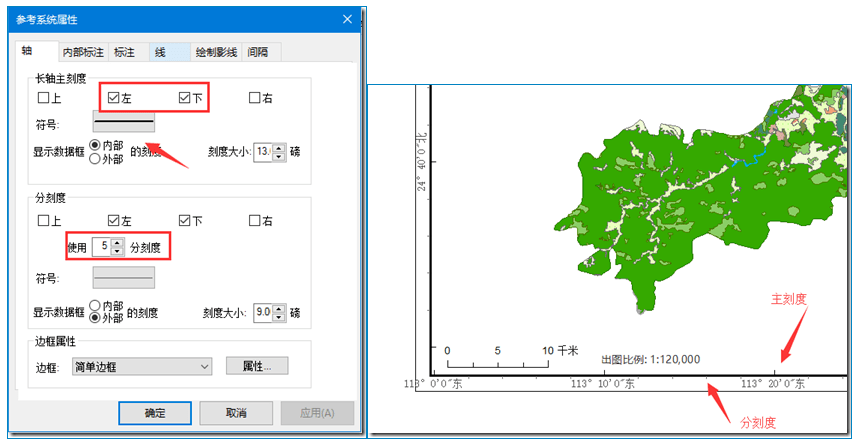Click the 属性... button
This screenshot has width=856, height=442.
tap(257, 366)
